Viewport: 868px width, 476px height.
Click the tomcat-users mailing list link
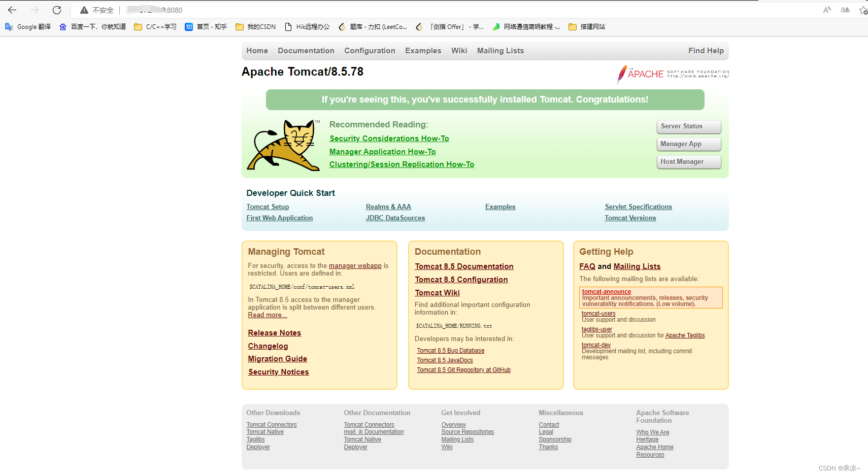pos(598,314)
